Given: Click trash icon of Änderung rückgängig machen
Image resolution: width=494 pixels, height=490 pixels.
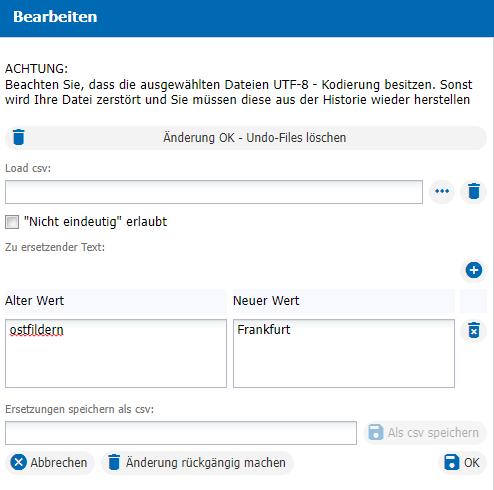Looking at the screenshot, I should coord(114,463).
